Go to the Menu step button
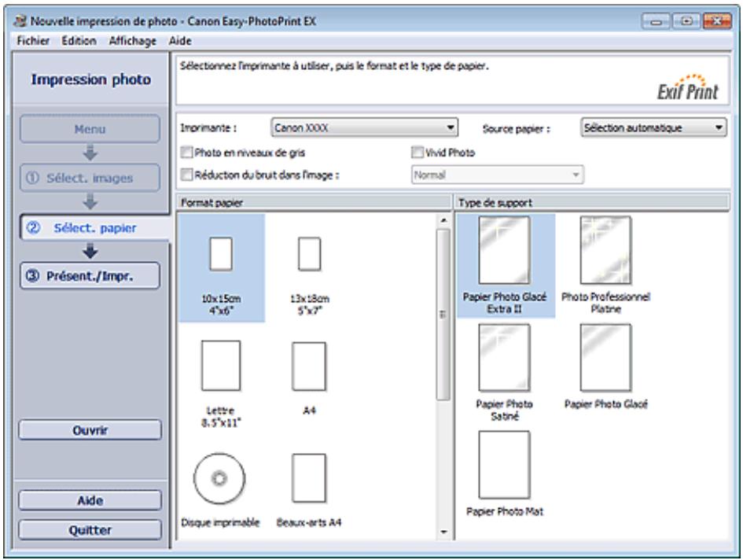 [x=90, y=129]
